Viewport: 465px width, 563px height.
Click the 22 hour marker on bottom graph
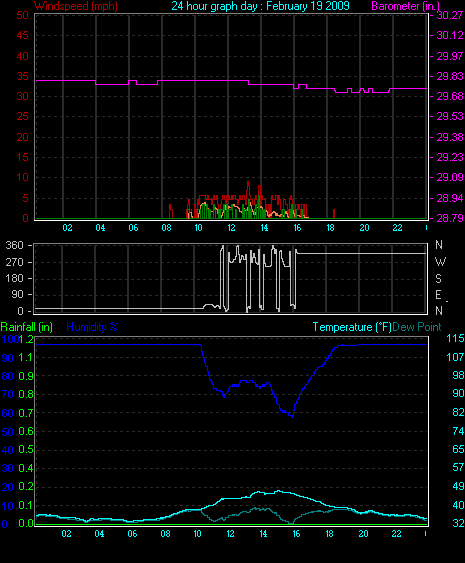click(396, 534)
